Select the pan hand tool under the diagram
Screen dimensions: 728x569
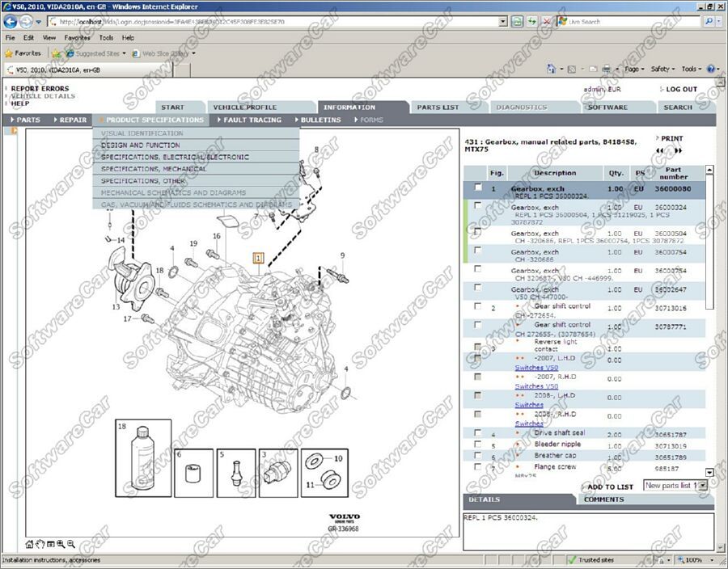tap(40, 545)
